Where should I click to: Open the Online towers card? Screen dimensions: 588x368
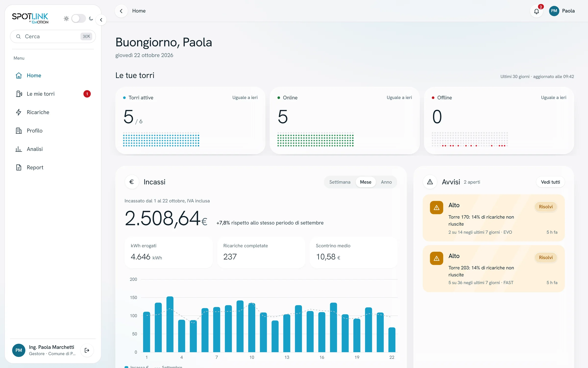point(344,120)
